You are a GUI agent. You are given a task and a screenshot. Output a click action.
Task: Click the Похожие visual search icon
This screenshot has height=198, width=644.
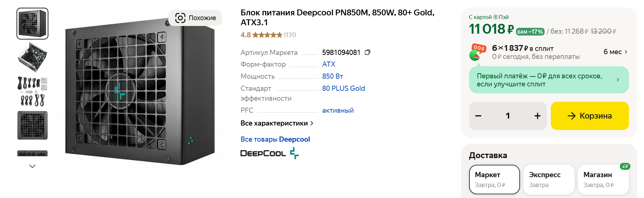click(180, 18)
